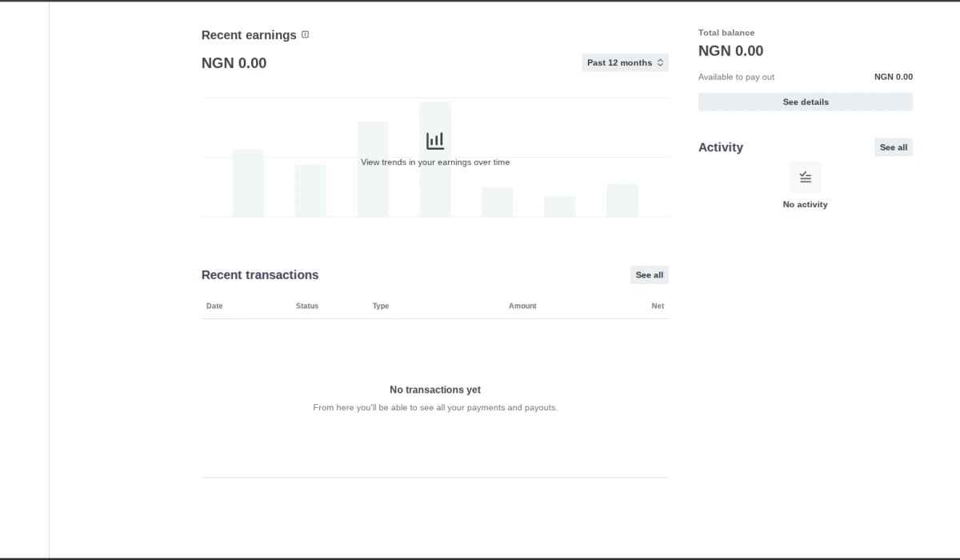Click the chevron on the period selector
Image resolution: width=960 pixels, height=560 pixels.
[x=660, y=62]
